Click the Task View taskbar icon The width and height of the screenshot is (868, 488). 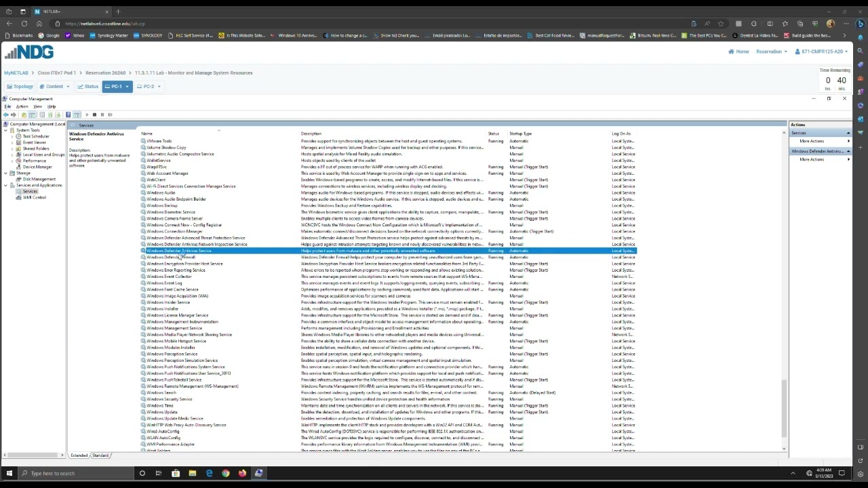(x=159, y=473)
